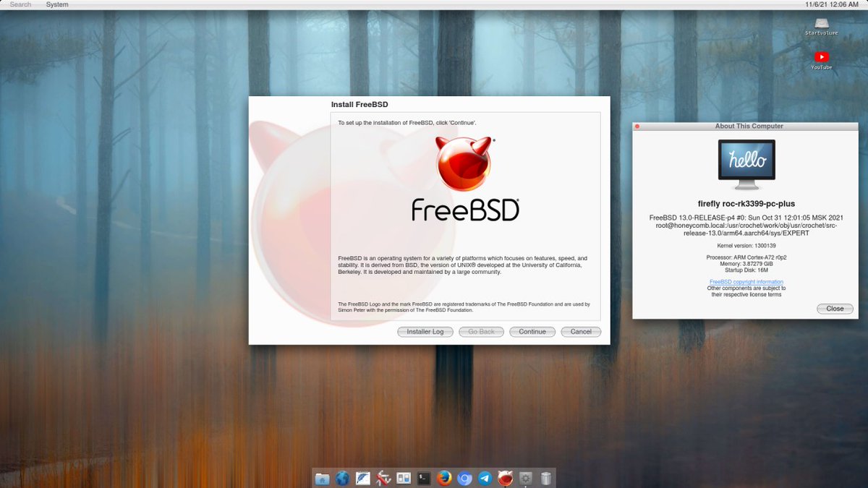Screen dimensions: 868x488
Task: Open the Trash in the dock
Action: pyautogui.click(x=546, y=479)
